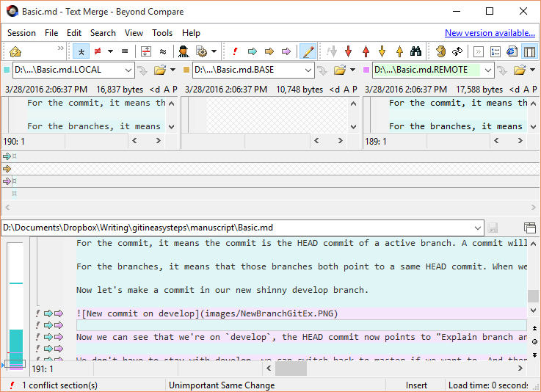Click '1 conflict section(s)' in status bar
The height and width of the screenshot is (392, 541).
(59, 385)
